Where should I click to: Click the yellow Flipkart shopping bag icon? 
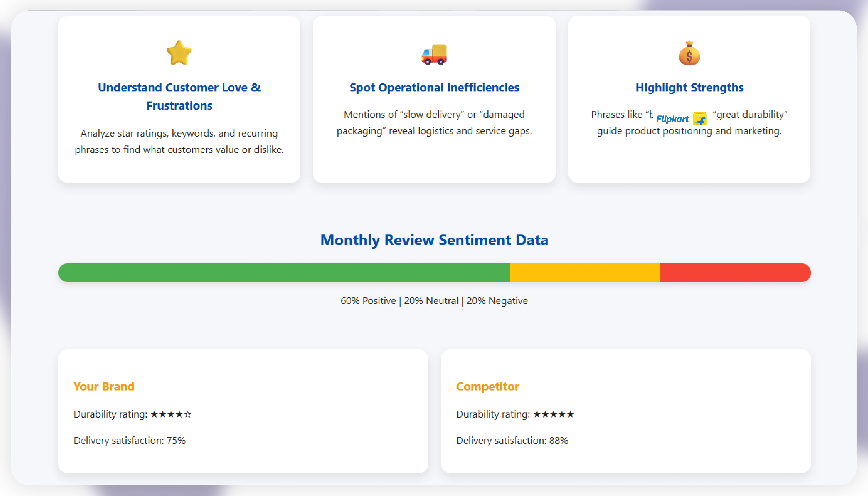click(x=700, y=119)
